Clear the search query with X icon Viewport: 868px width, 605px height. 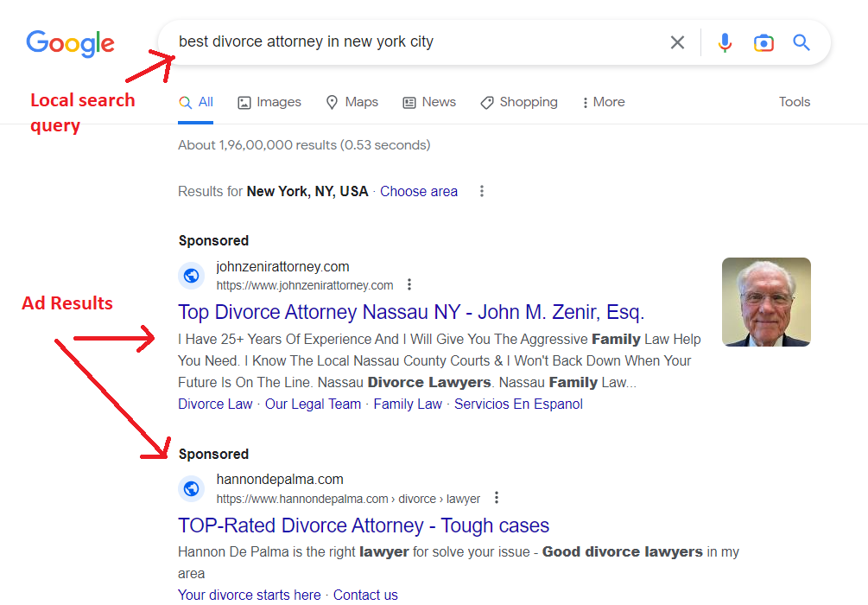(677, 42)
